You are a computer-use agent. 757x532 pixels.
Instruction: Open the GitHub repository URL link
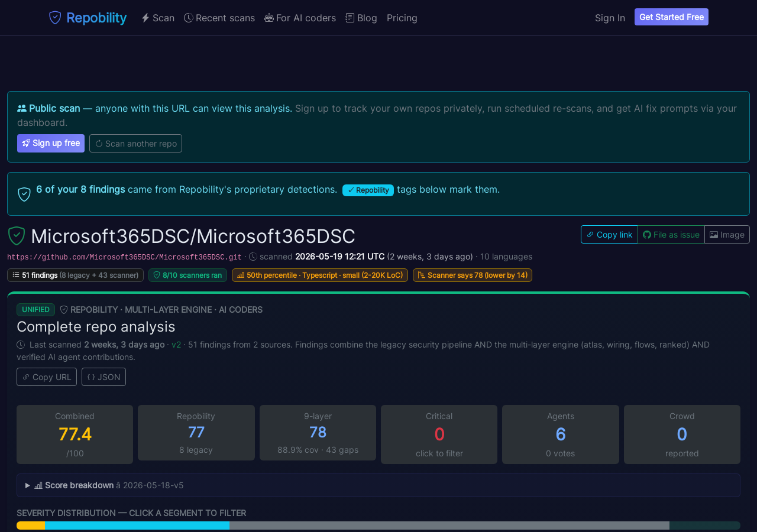click(x=124, y=257)
